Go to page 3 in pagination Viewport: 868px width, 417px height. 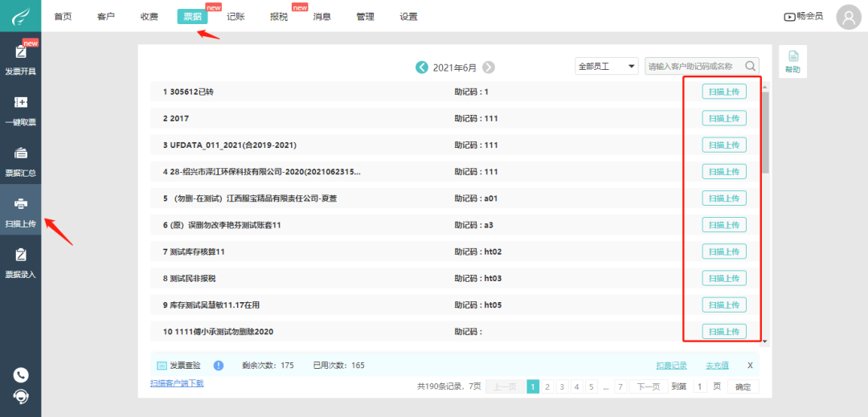point(562,386)
